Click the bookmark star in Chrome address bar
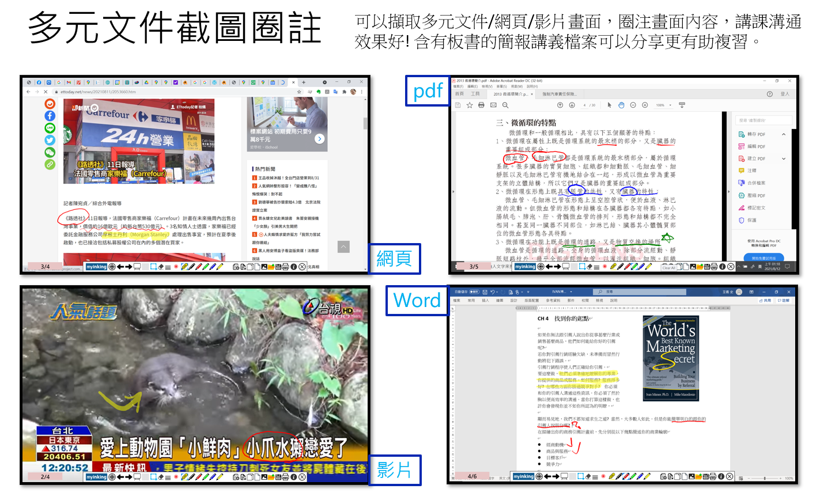824x504 pixels. pyautogui.click(x=299, y=92)
